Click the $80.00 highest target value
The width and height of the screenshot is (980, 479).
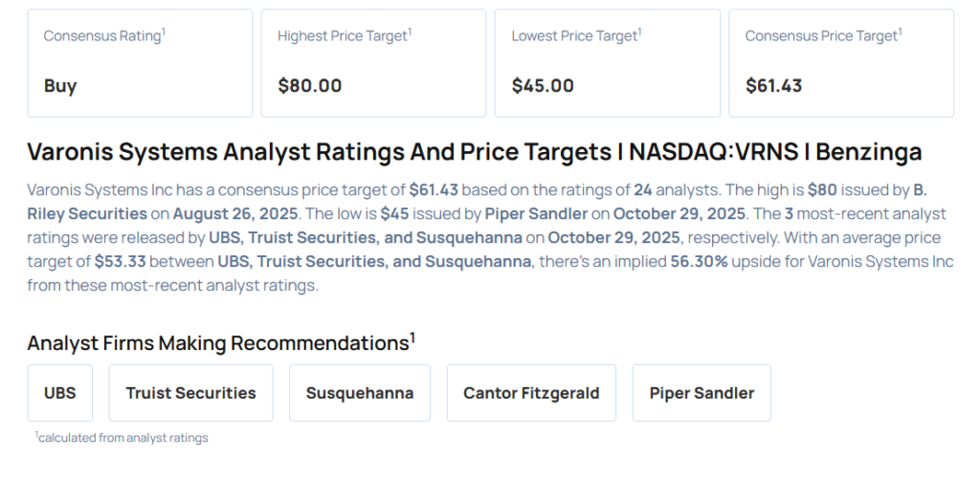tap(310, 86)
